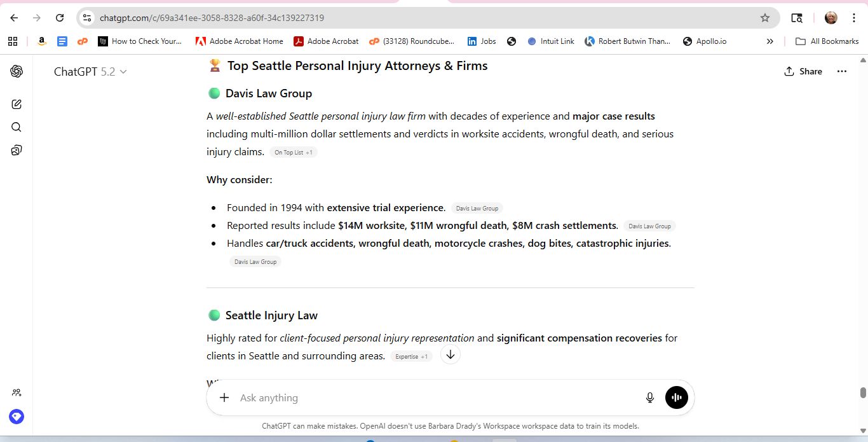Open the library images icon in sidebar

point(17,150)
